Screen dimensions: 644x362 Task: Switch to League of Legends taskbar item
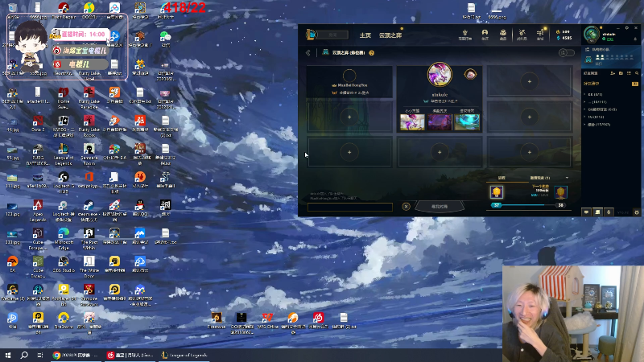185,355
